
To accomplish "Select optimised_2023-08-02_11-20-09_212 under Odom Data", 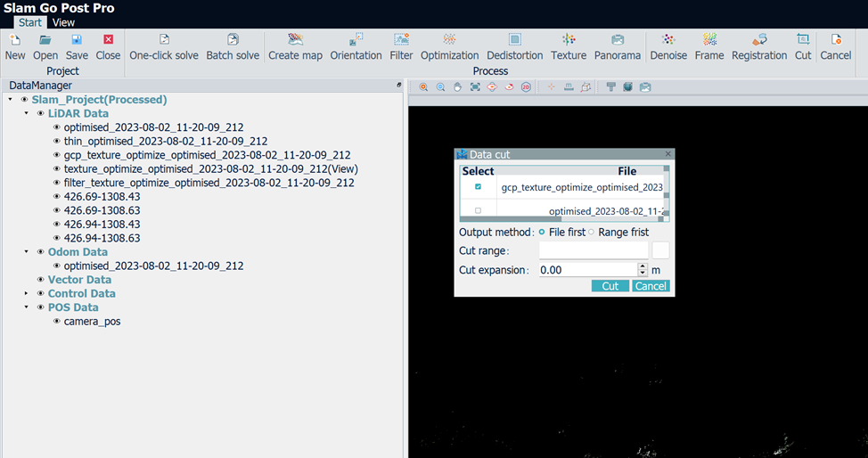I will (x=153, y=266).
